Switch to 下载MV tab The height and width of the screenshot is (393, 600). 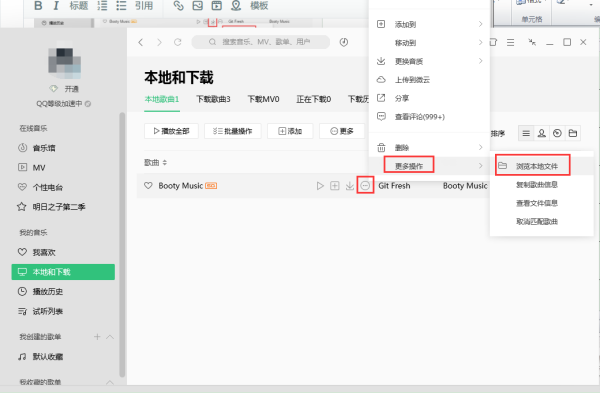coord(263,99)
